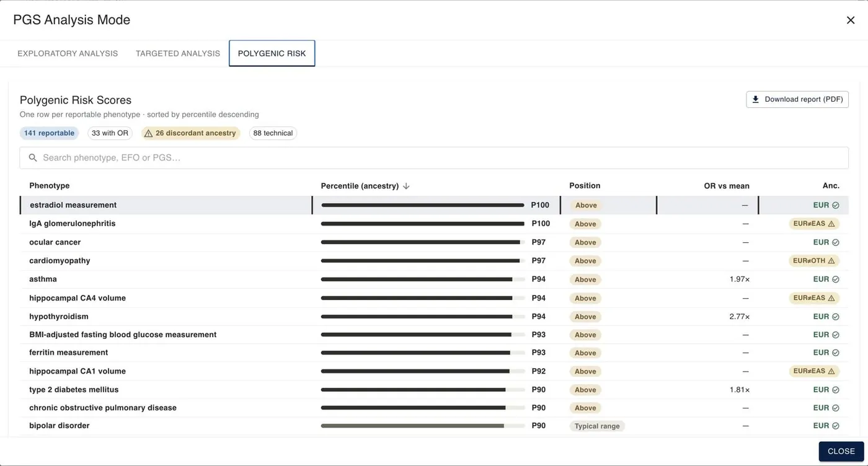Click the Typical range badge for bipolar disorder
The width and height of the screenshot is (868, 466).
point(597,426)
